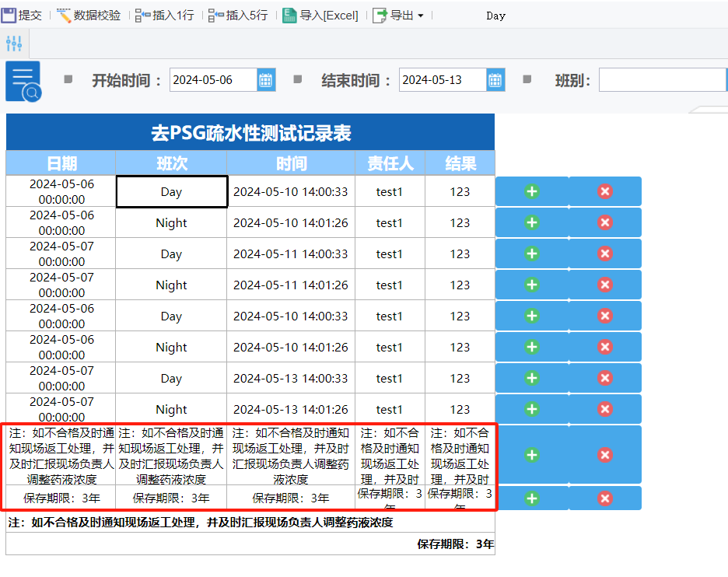Delete row with time 2024-05-11 14:00:33
This screenshot has width=728, height=577.
[x=605, y=254]
